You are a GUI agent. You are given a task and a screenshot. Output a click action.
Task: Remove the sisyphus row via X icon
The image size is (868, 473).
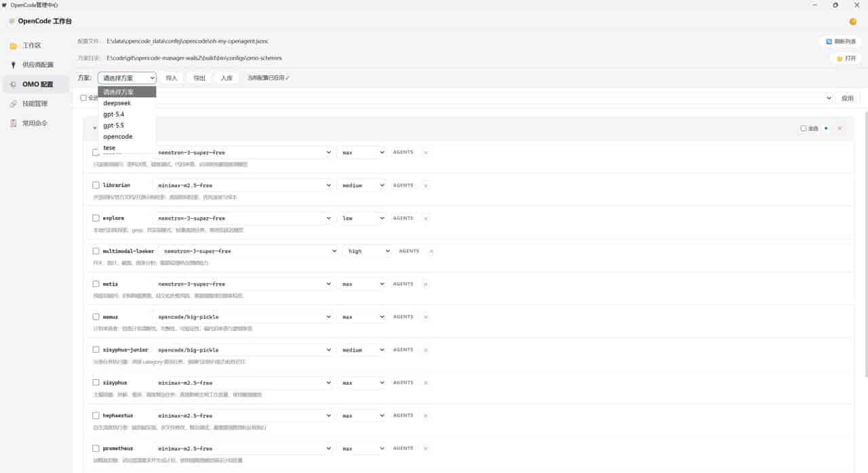point(426,383)
